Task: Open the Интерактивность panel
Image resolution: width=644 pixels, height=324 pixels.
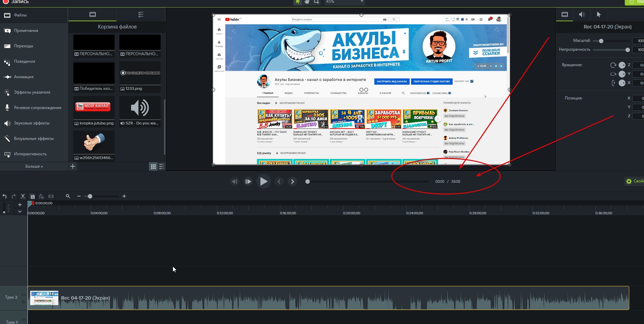Action: point(34,154)
